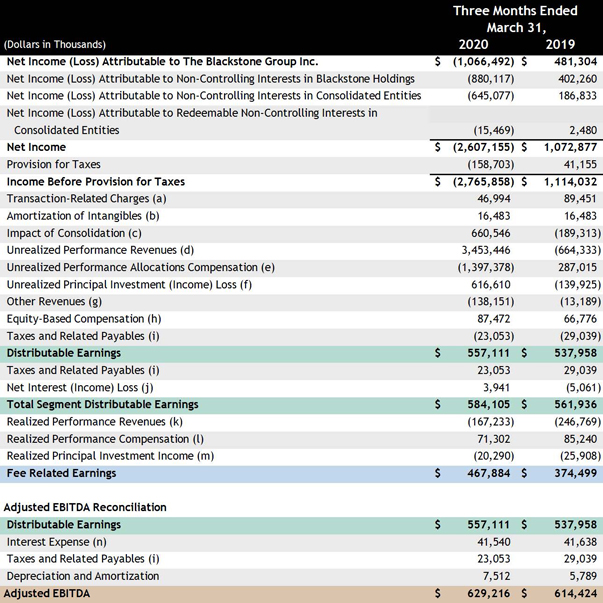This screenshot has width=603, height=603.
Task: Click "Equity-Based Compensation (h)" row label
Action: click(x=84, y=318)
